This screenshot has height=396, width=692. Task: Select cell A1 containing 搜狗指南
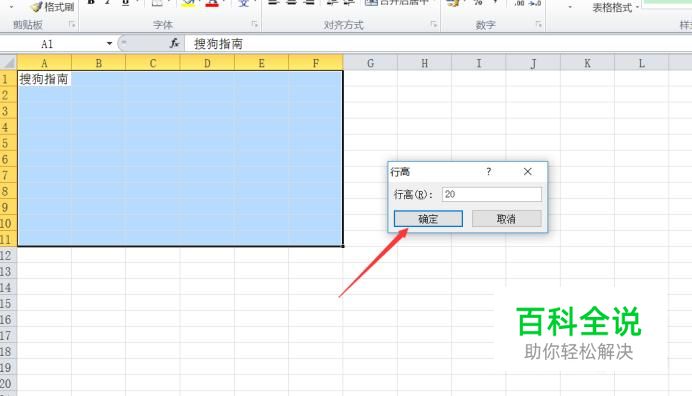(x=44, y=79)
